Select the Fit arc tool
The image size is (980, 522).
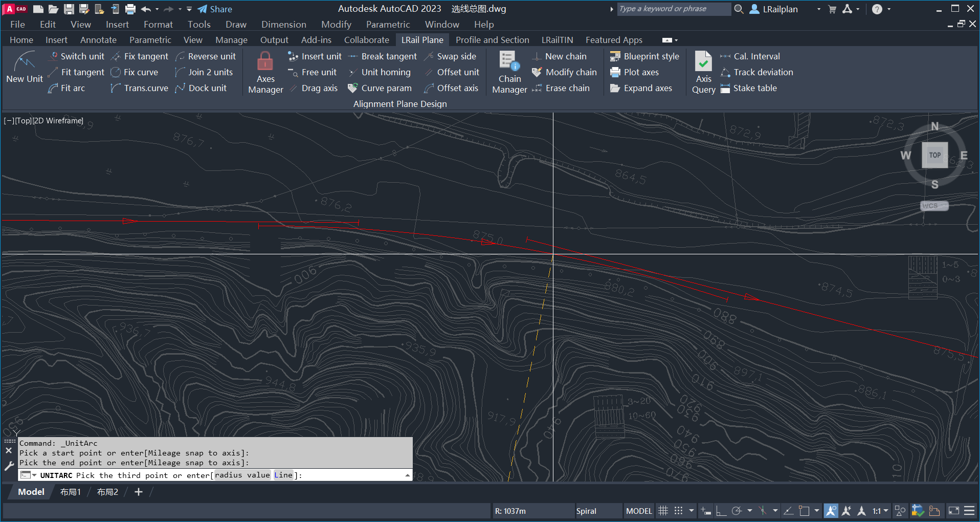click(x=66, y=88)
